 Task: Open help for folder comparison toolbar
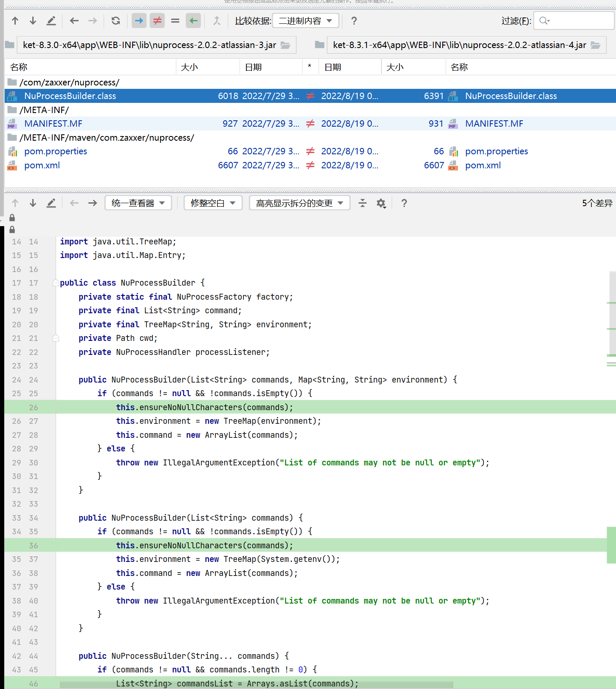pyautogui.click(x=354, y=21)
